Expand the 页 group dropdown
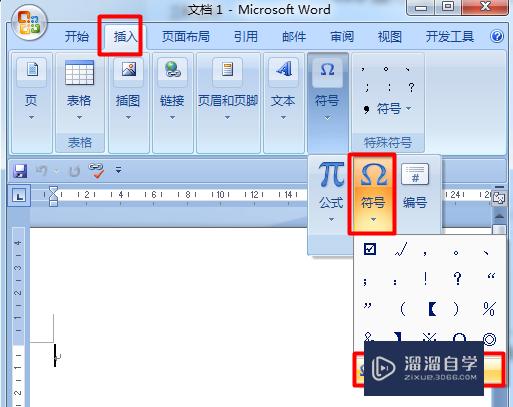Viewport: 513px width, 407px height. click(x=31, y=103)
